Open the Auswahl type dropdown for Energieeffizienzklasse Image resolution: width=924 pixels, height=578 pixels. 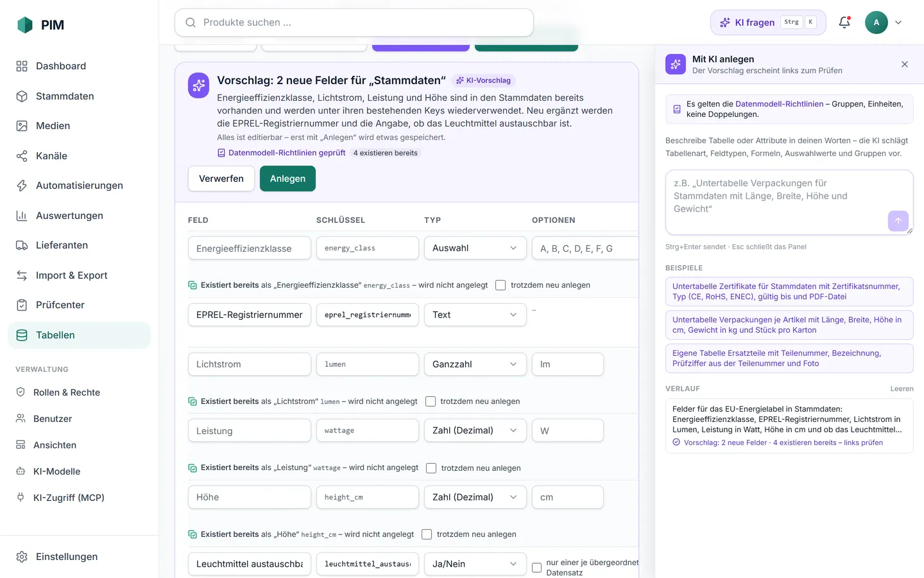[x=475, y=248]
